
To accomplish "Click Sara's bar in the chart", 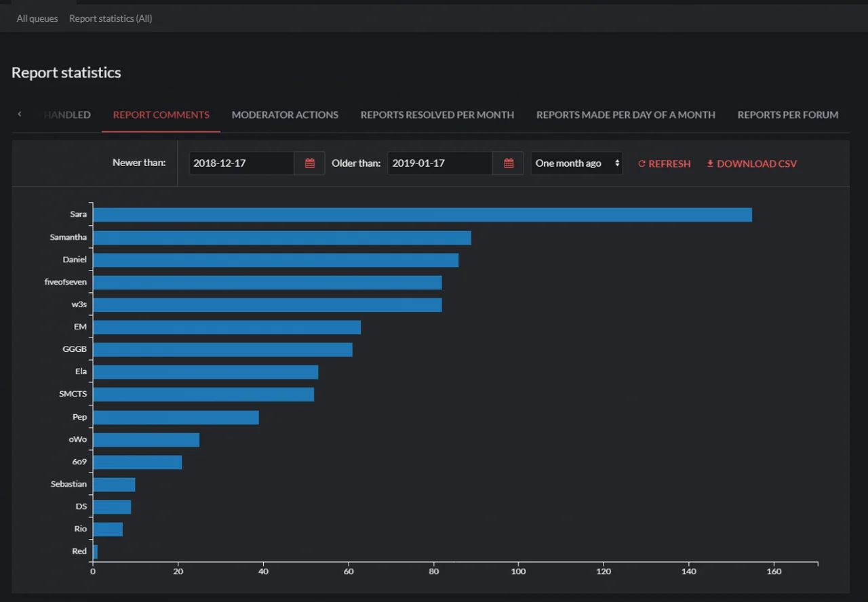I will click(x=422, y=215).
